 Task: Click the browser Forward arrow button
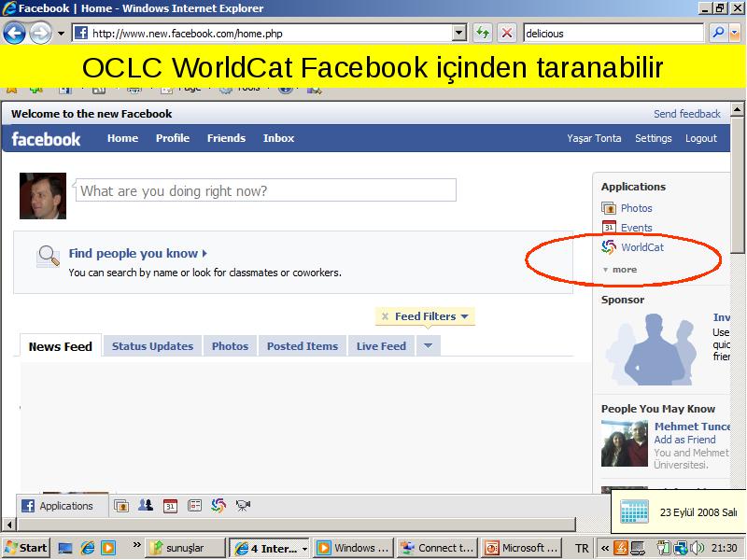click(40, 34)
